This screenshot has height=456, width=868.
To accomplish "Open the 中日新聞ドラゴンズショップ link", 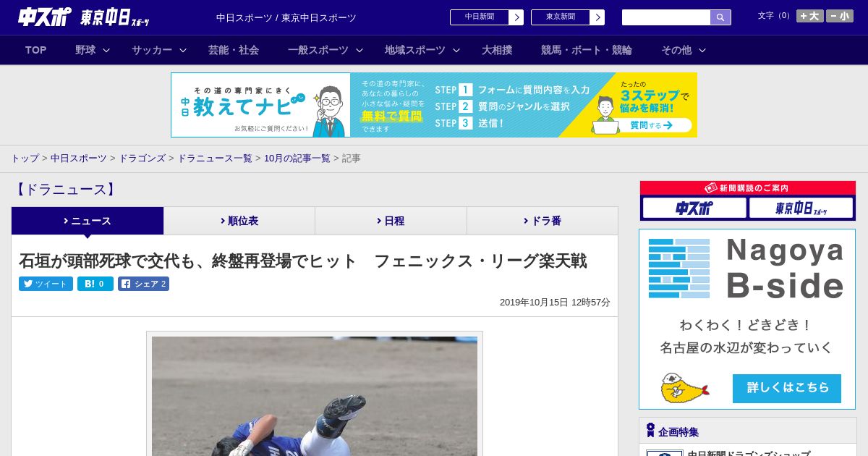I will [x=749, y=453].
